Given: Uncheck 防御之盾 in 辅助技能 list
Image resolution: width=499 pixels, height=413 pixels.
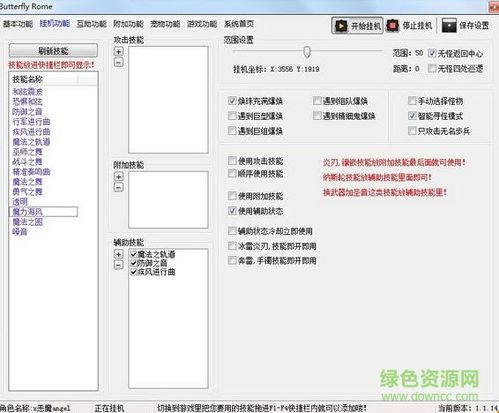Looking at the screenshot, I should click(x=134, y=263).
